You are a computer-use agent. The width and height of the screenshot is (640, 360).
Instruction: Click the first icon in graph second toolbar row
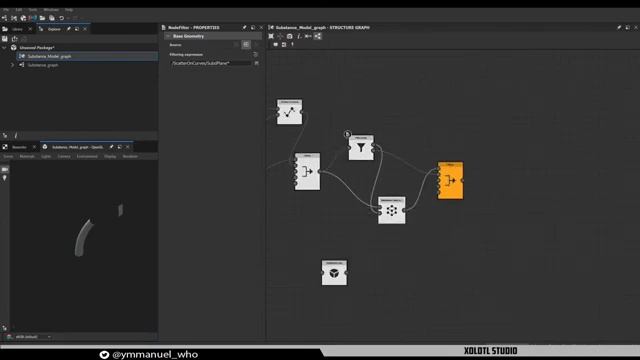[x=276, y=44]
